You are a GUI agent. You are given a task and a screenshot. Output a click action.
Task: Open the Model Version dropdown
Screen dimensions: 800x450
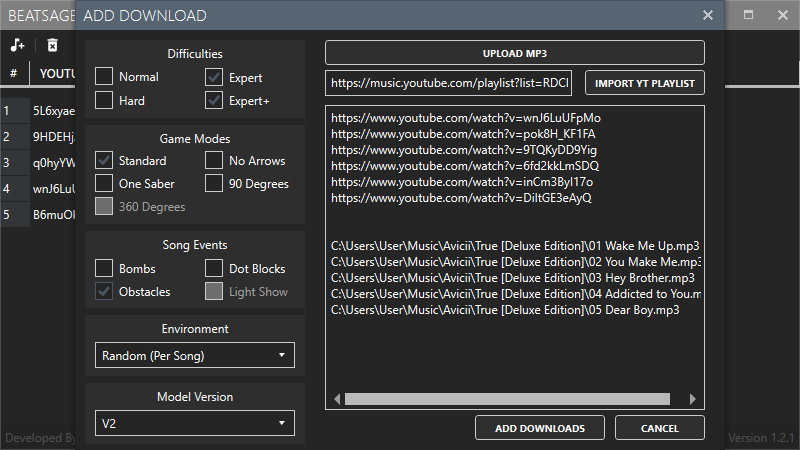tap(195, 423)
